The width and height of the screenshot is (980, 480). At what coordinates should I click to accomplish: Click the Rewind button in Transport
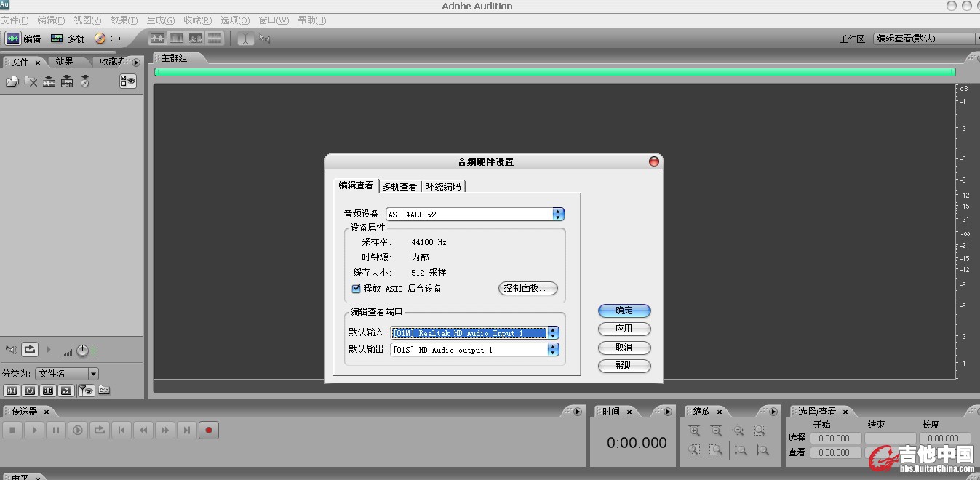(143, 431)
